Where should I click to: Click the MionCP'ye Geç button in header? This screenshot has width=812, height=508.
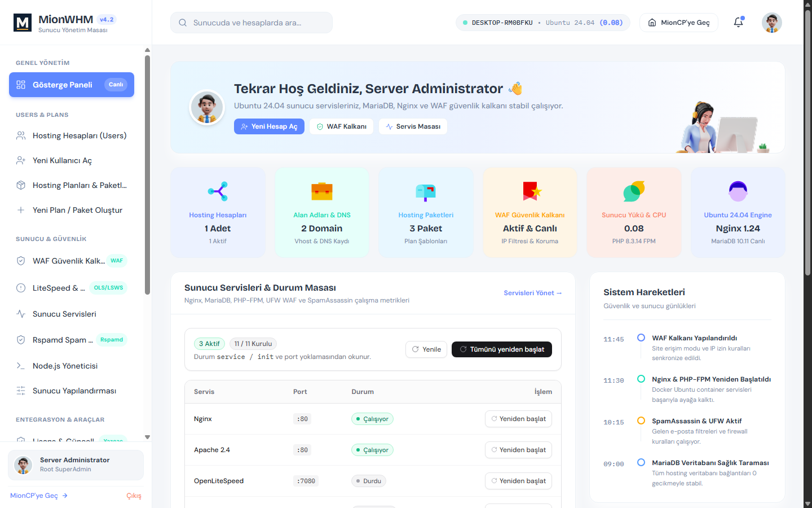point(679,23)
